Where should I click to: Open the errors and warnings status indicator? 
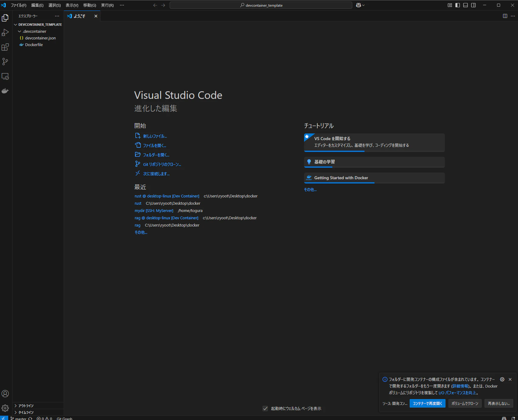click(x=44, y=418)
